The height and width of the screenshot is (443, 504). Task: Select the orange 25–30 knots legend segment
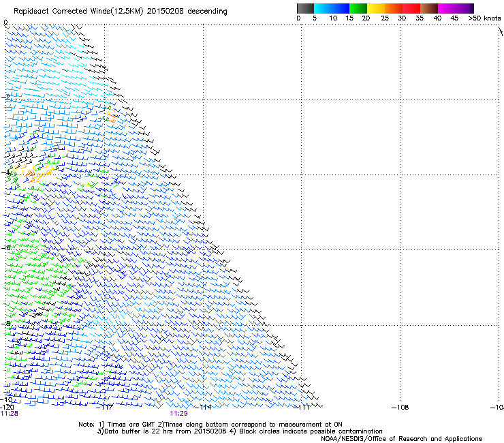pyautogui.click(x=394, y=8)
